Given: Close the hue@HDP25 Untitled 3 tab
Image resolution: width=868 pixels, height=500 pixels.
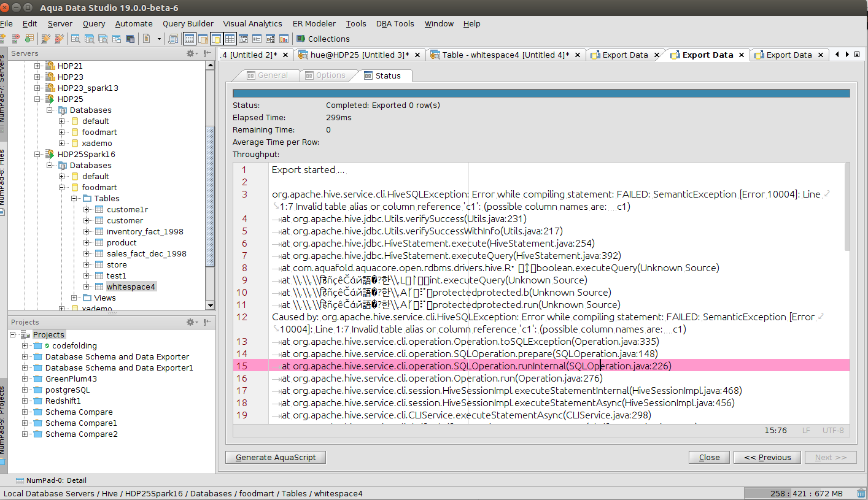Looking at the screenshot, I should (x=417, y=55).
